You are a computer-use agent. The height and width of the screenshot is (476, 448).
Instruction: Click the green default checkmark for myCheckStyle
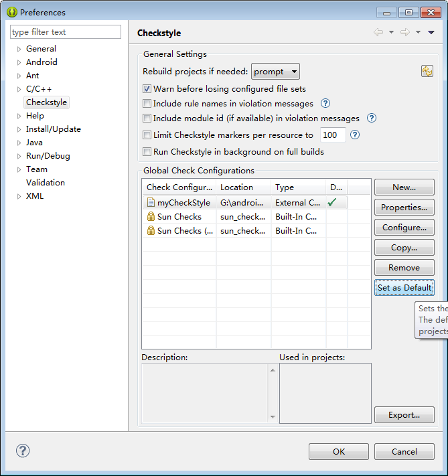pyautogui.click(x=332, y=202)
